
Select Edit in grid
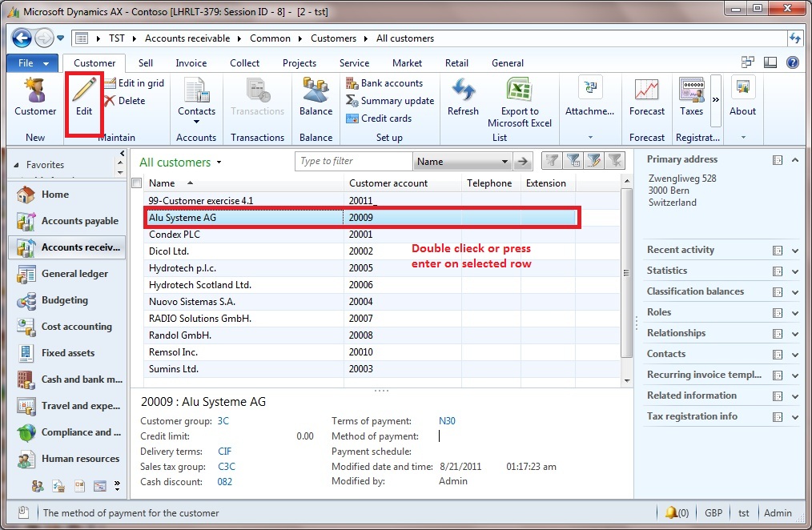click(x=134, y=82)
